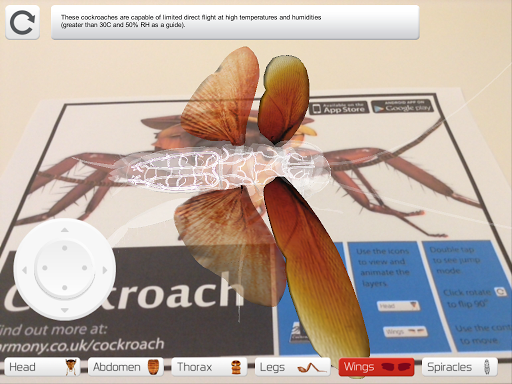Click the abdomen icon in the Abdomen button
The height and width of the screenshot is (384, 512).
(x=152, y=367)
